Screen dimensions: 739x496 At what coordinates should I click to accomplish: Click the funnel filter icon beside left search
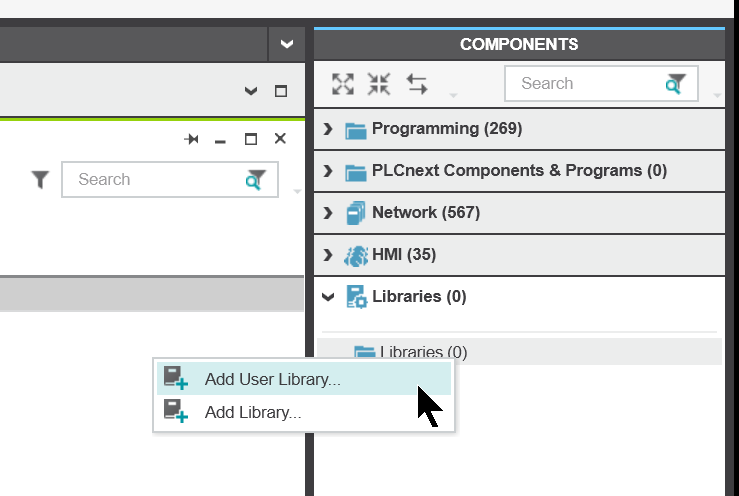point(41,179)
